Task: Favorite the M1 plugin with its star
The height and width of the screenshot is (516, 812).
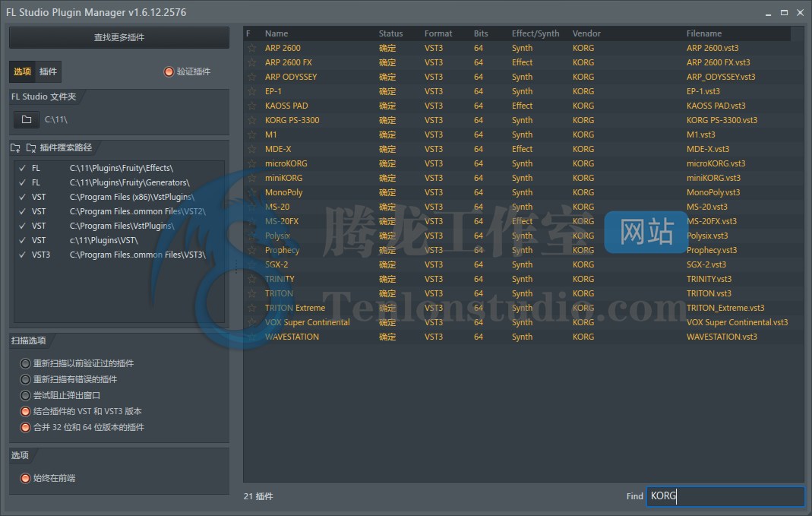Action: point(251,135)
